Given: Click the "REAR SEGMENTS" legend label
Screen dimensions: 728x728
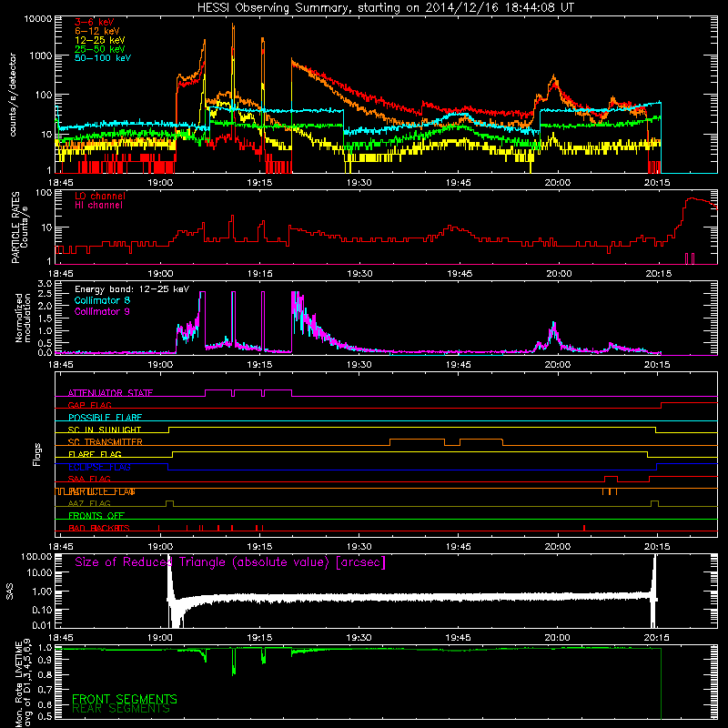Looking at the screenshot, I should click(x=121, y=709).
